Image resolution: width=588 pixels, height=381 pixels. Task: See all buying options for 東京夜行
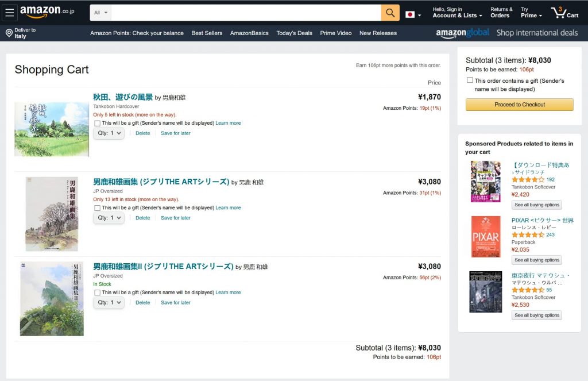point(537,315)
